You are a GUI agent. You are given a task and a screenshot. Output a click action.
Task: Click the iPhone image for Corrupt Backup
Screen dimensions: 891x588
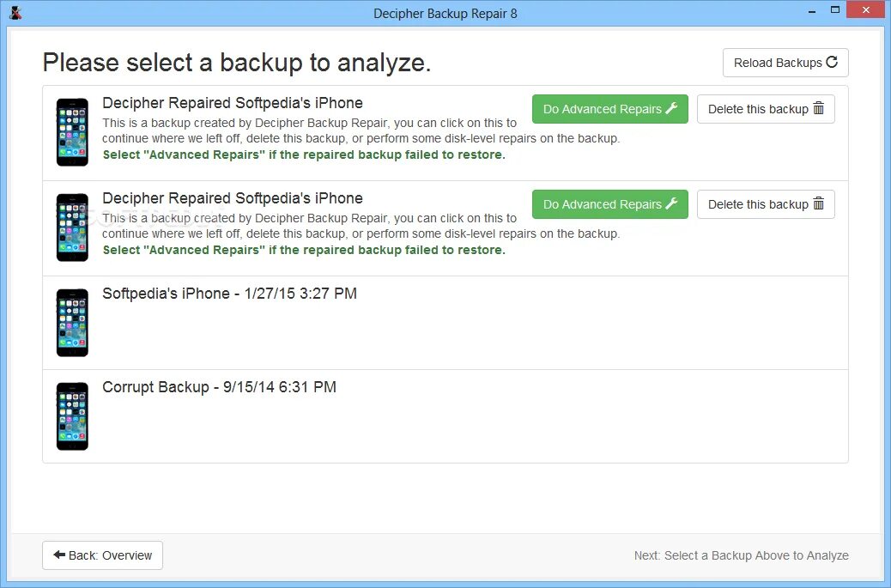click(x=72, y=416)
